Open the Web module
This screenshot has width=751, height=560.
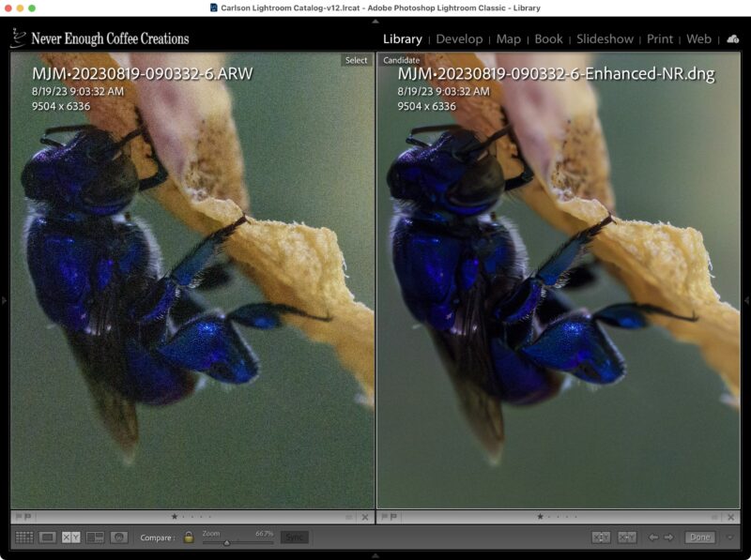698,38
